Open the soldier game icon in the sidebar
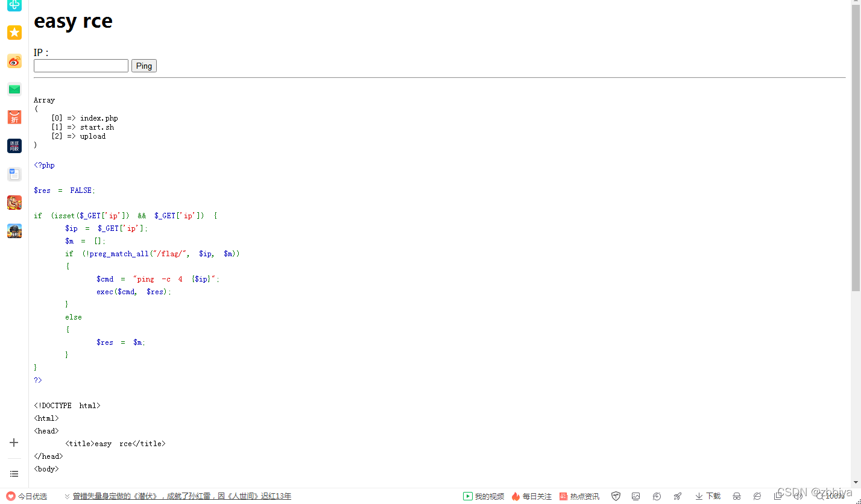Screen dimensions: 861x504 coord(14,231)
